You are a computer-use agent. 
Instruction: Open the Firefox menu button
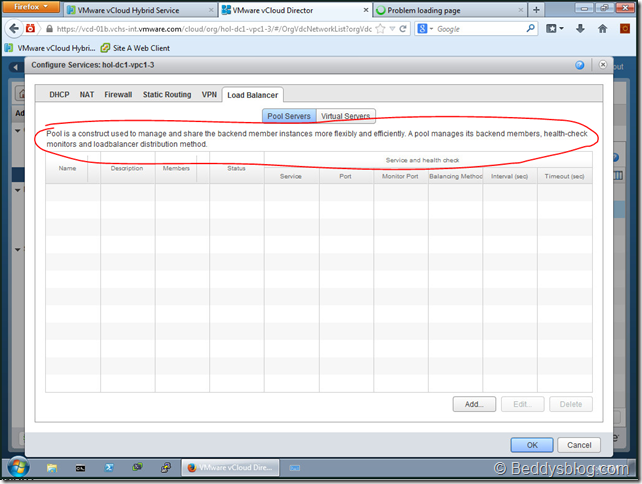(x=30, y=7)
